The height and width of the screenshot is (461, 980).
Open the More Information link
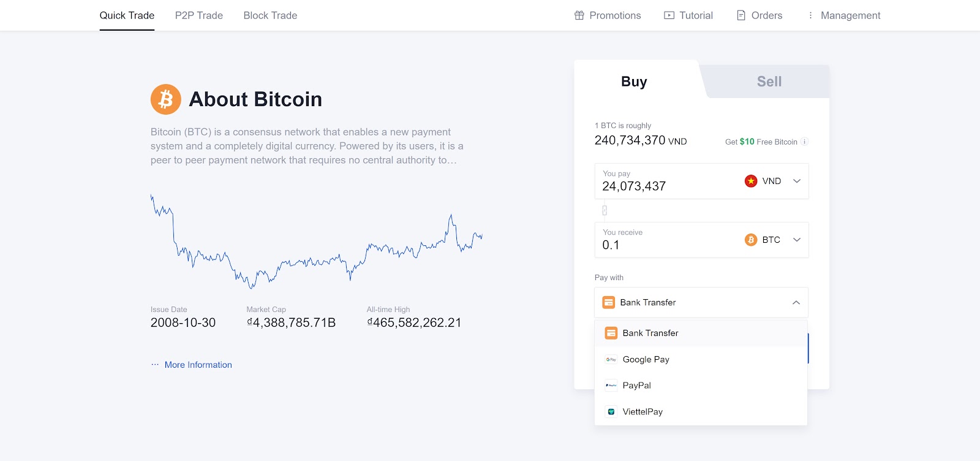198,365
